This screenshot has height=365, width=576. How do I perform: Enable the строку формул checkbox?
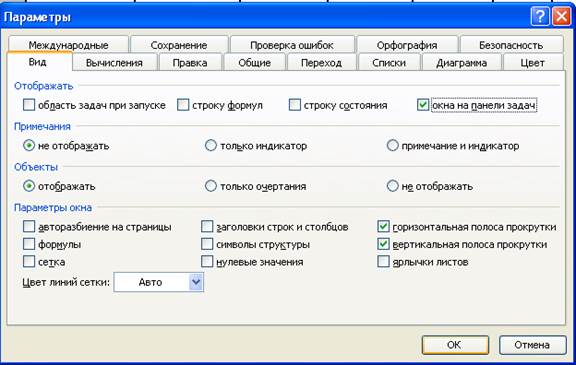pyautogui.click(x=183, y=105)
